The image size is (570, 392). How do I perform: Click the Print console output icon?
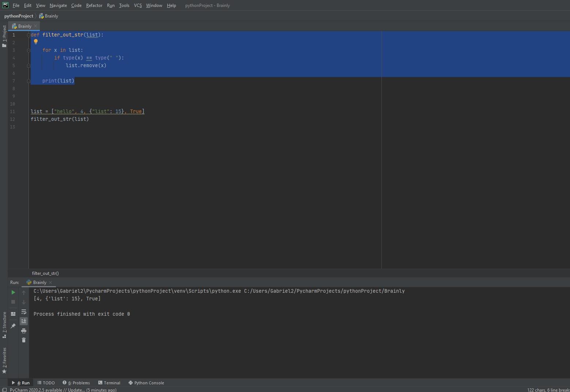pos(24,331)
